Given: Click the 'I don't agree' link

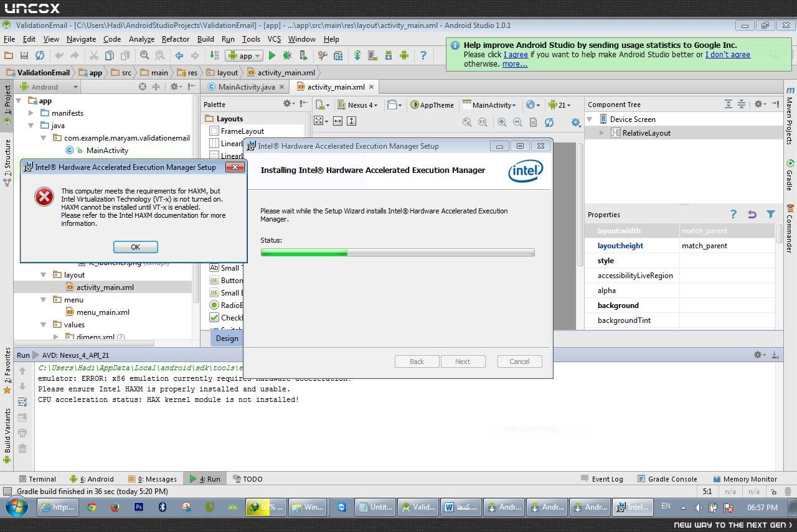Looking at the screenshot, I should pyautogui.click(x=728, y=55).
